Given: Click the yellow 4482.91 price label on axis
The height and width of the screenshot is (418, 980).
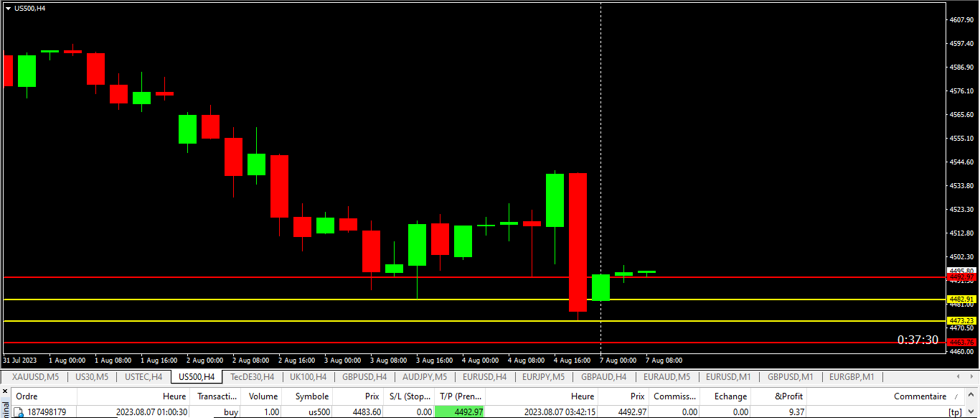Looking at the screenshot, I should 961,299.
